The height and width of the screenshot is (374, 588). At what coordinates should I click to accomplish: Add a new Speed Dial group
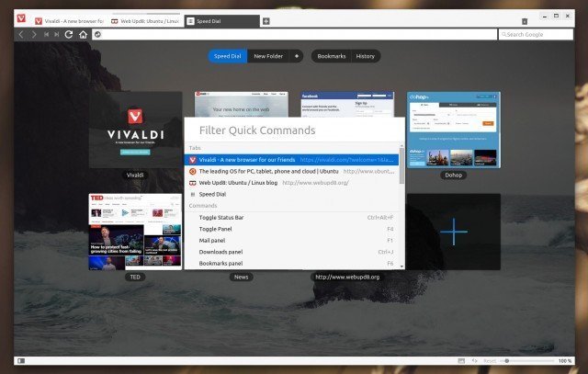point(297,56)
